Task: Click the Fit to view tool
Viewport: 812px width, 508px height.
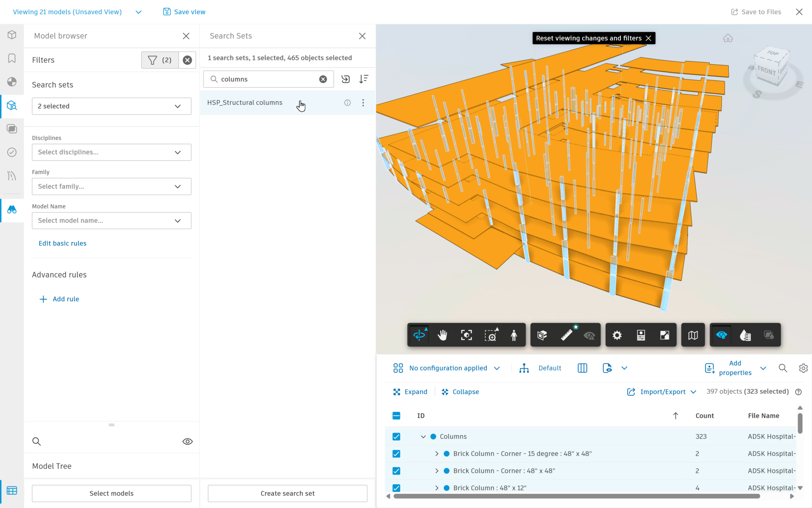Action: 466,335
